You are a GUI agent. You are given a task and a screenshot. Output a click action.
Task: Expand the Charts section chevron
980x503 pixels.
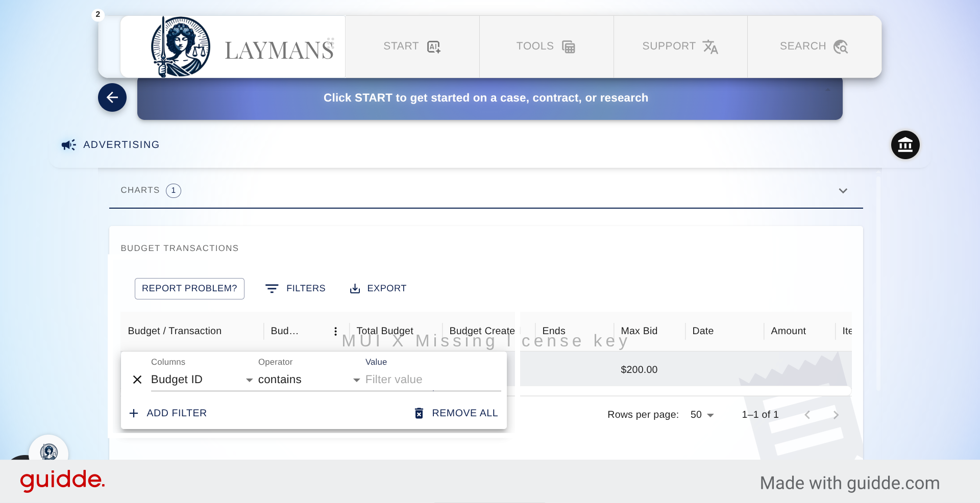843,191
